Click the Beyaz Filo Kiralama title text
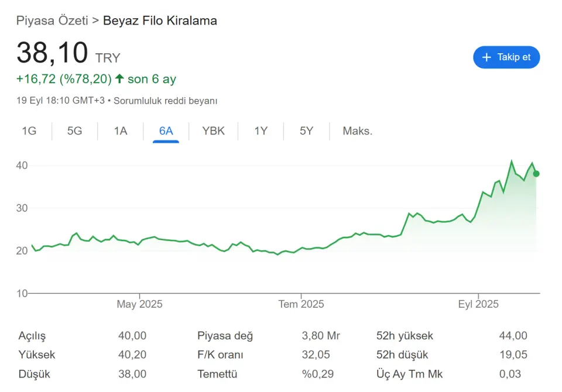562x392 pixels. click(x=160, y=20)
